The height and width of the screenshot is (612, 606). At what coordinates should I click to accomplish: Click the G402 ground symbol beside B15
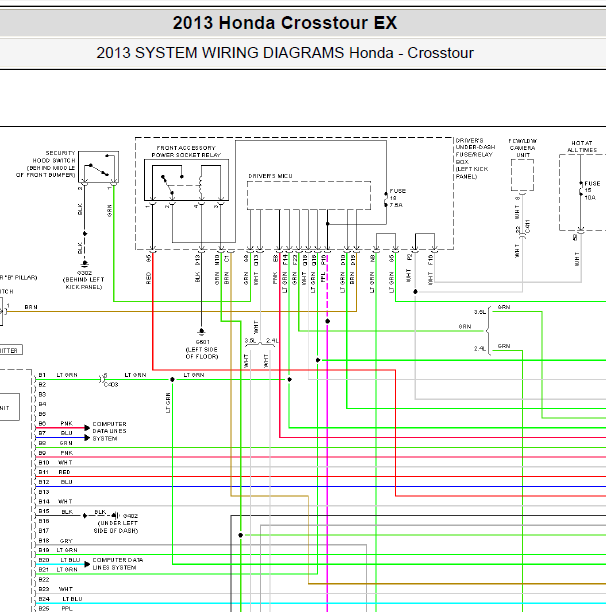pyautogui.click(x=116, y=516)
